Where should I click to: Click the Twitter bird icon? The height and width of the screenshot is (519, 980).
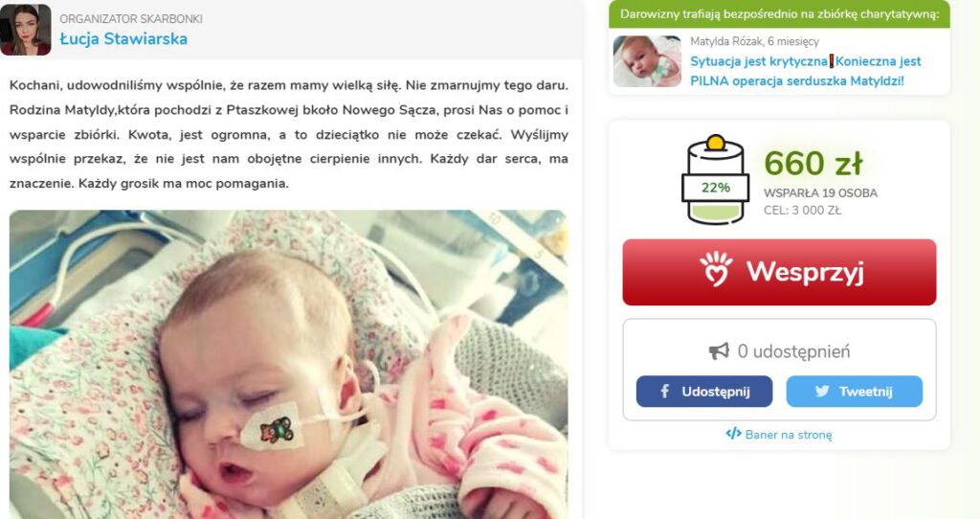(x=822, y=392)
